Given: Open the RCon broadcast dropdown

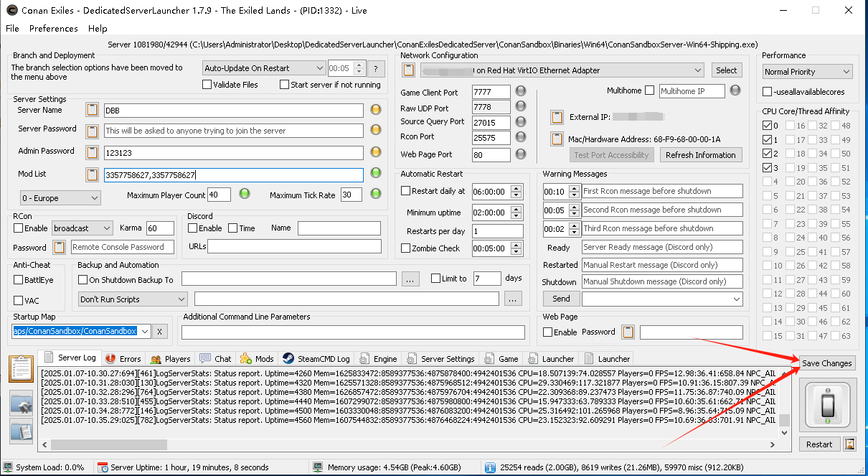Looking at the screenshot, I should click(82, 228).
